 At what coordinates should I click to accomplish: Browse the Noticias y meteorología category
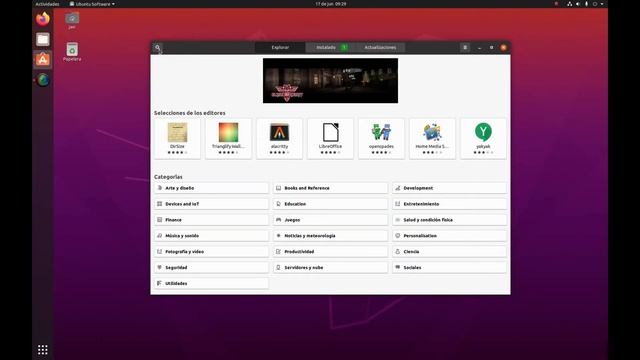330,236
